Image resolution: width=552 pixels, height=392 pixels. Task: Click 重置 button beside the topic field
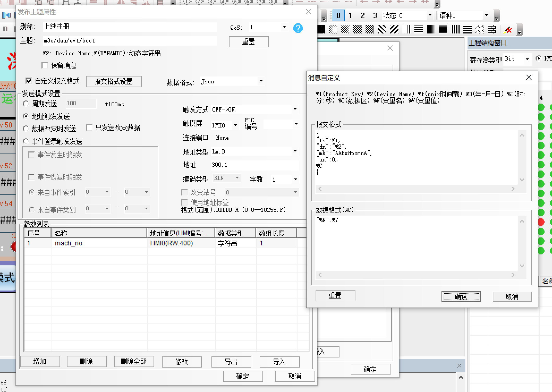[x=249, y=42]
